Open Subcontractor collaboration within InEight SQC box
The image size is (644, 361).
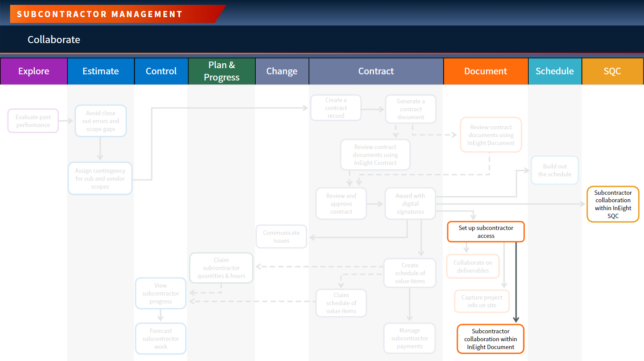click(613, 204)
